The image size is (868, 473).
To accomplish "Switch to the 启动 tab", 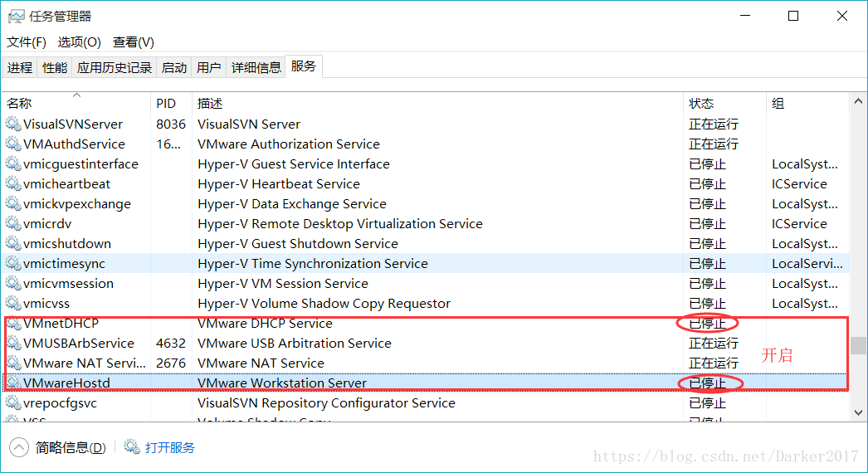I will tap(173, 67).
